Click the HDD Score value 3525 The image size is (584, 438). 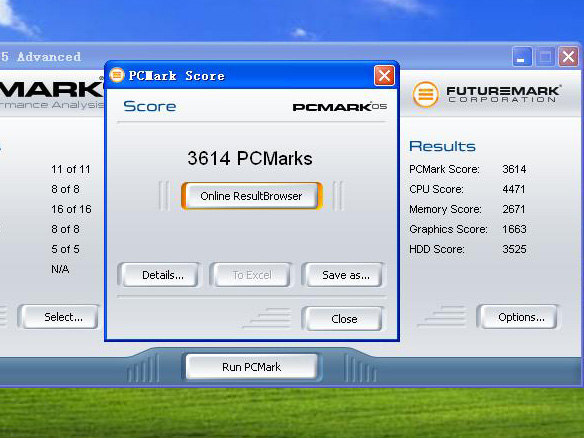tap(514, 249)
